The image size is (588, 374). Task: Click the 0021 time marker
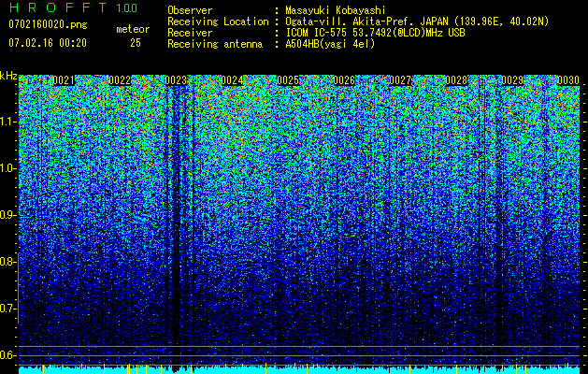tap(64, 80)
